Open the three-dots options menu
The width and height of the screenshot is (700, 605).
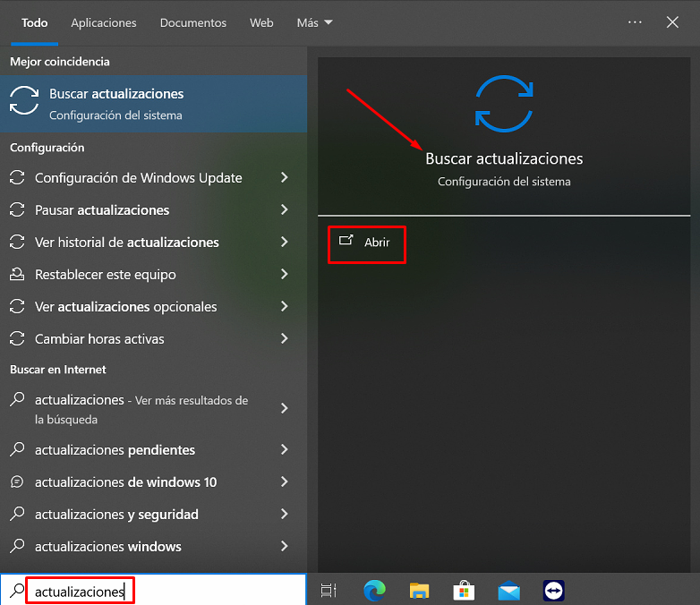(635, 21)
